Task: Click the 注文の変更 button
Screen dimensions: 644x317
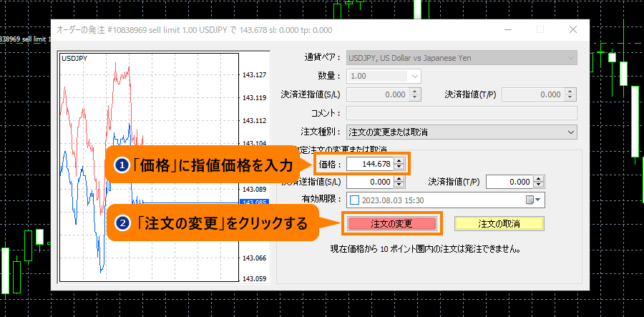Action: click(391, 224)
